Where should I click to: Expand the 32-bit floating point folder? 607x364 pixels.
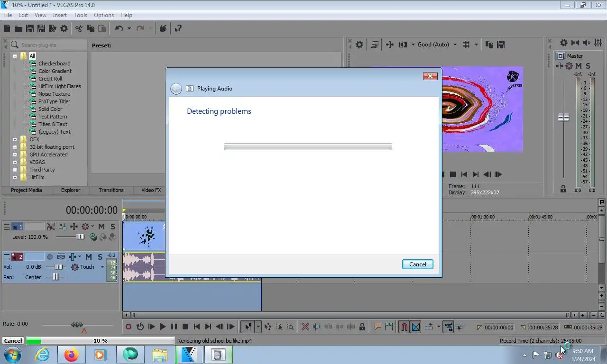click(15, 147)
